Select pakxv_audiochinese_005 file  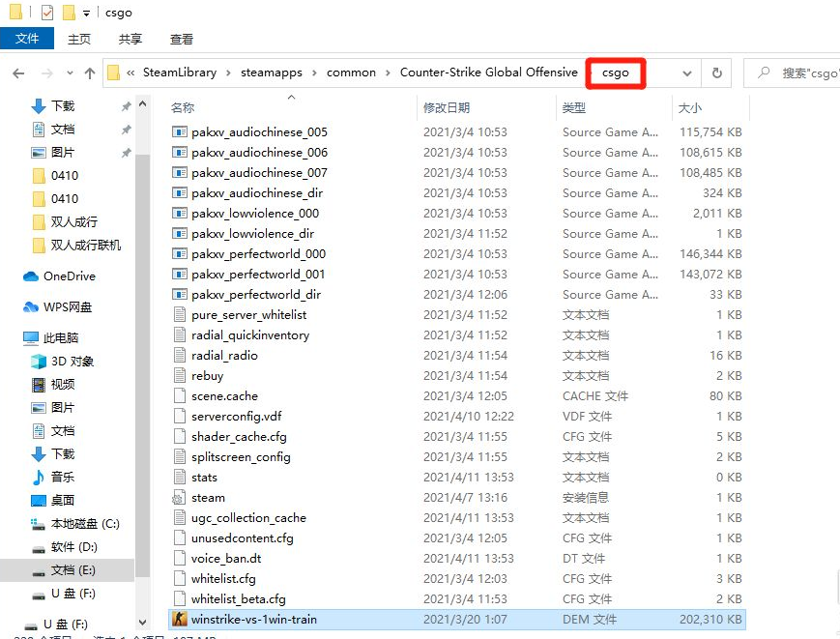[259, 131]
